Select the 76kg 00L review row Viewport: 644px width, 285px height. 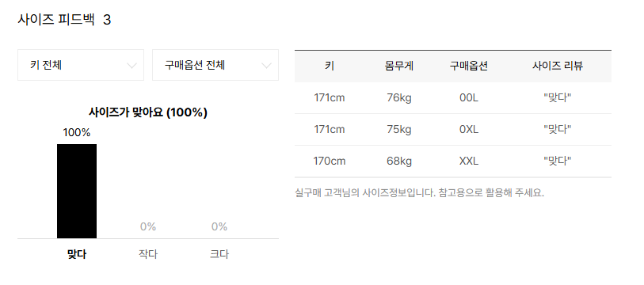tap(453, 97)
